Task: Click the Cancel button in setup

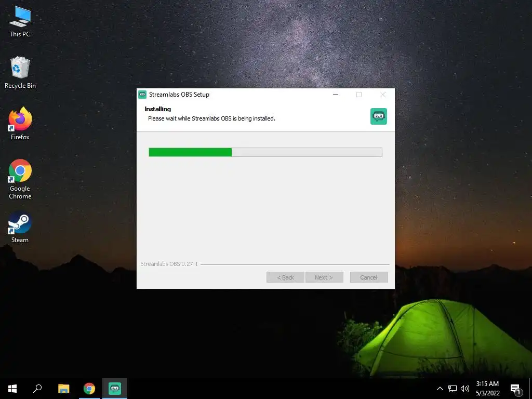Action: click(369, 277)
